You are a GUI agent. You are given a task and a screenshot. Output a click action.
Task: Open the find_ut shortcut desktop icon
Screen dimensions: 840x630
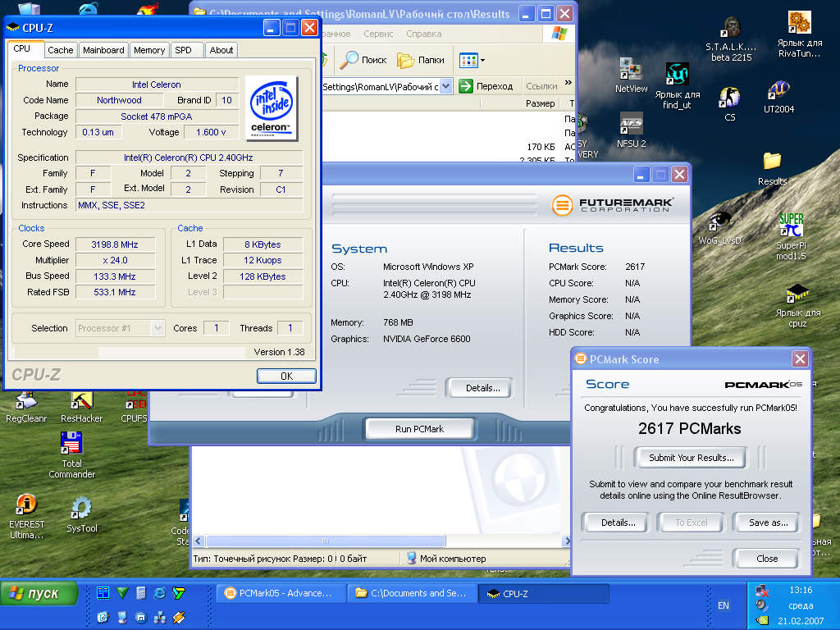point(677,85)
